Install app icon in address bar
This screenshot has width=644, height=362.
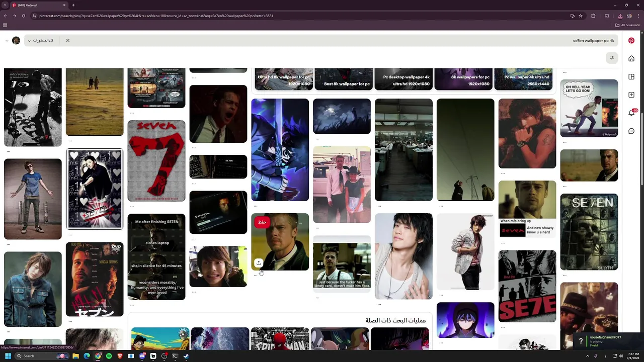[x=573, y=16]
